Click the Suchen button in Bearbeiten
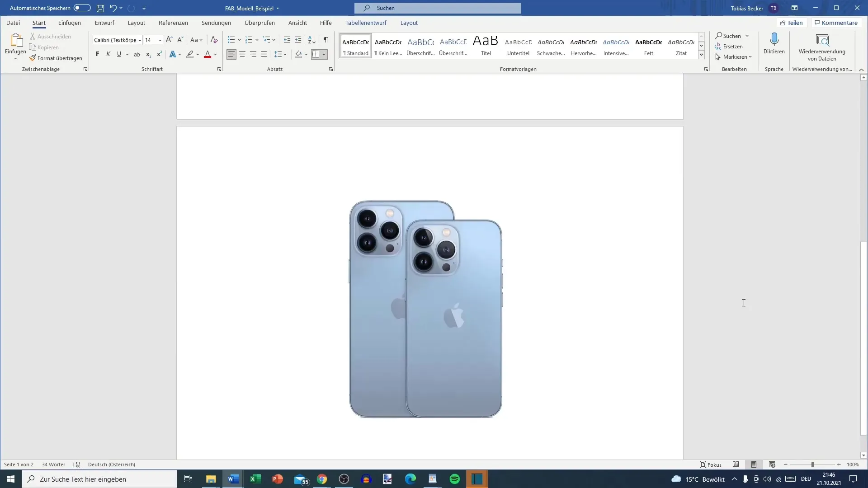 point(728,36)
